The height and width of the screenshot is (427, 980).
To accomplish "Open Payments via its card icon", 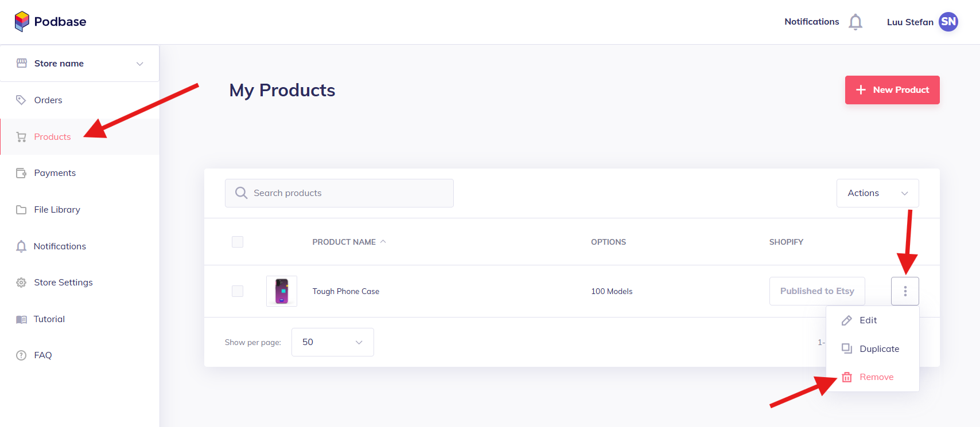I will (21, 173).
